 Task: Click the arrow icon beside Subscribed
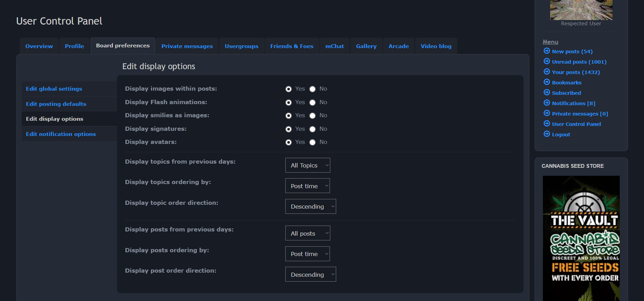tap(547, 92)
